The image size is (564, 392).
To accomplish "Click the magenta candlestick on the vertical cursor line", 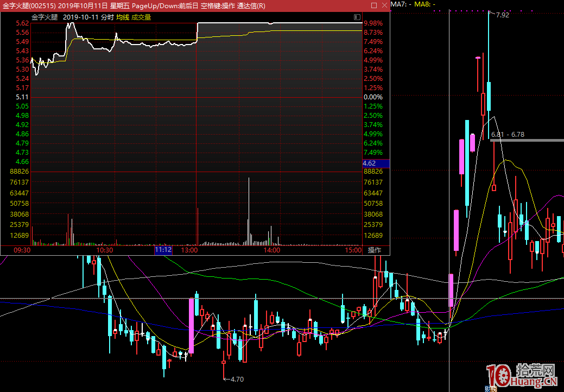I will (x=451, y=290).
